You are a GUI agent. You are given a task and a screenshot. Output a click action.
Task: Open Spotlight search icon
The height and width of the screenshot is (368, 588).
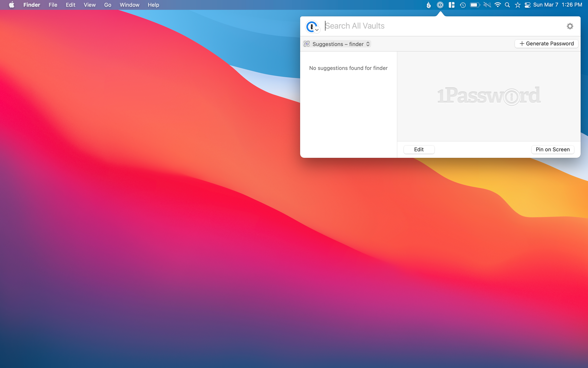pyautogui.click(x=507, y=5)
